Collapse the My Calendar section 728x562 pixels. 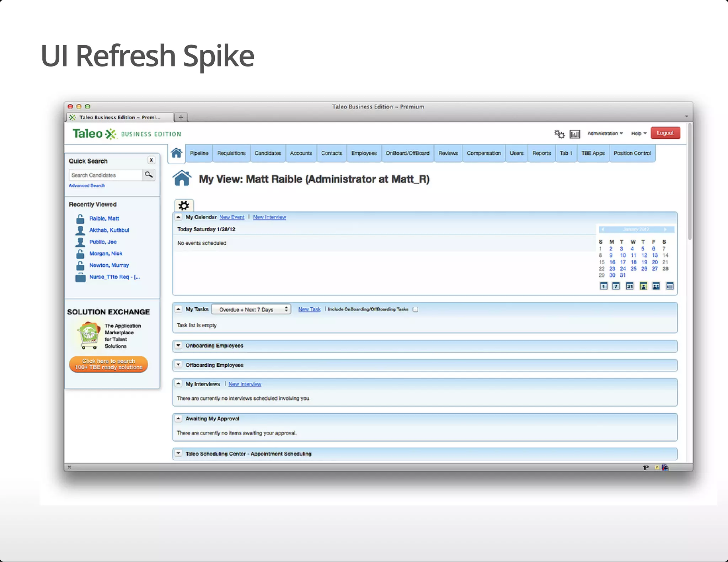(178, 217)
